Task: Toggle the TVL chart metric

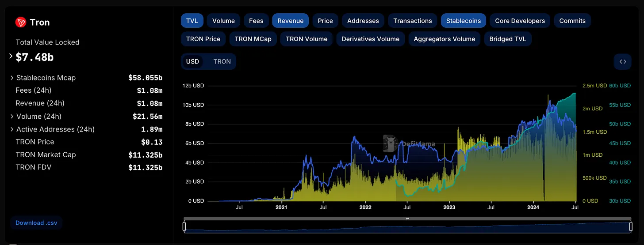Action: (x=192, y=21)
